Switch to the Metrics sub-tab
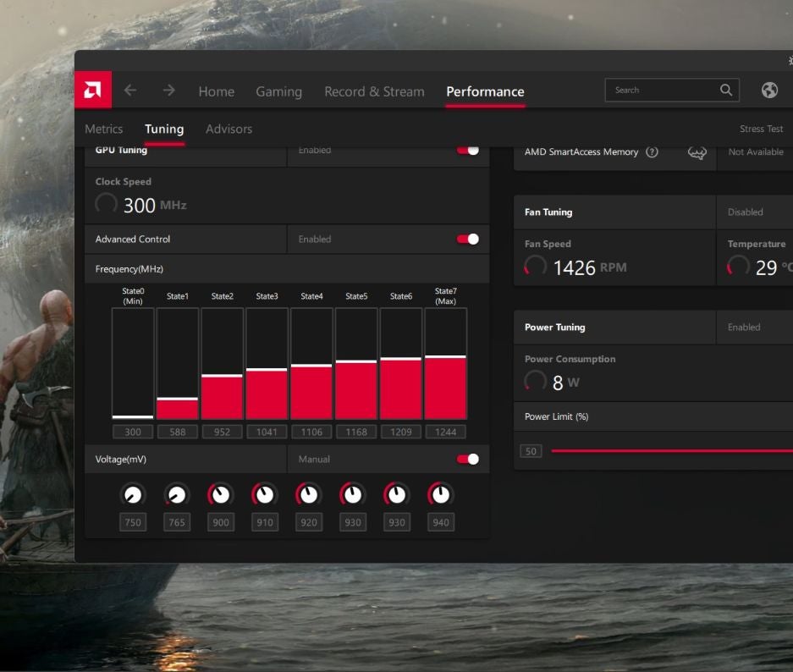 pyautogui.click(x=104, y=129)
